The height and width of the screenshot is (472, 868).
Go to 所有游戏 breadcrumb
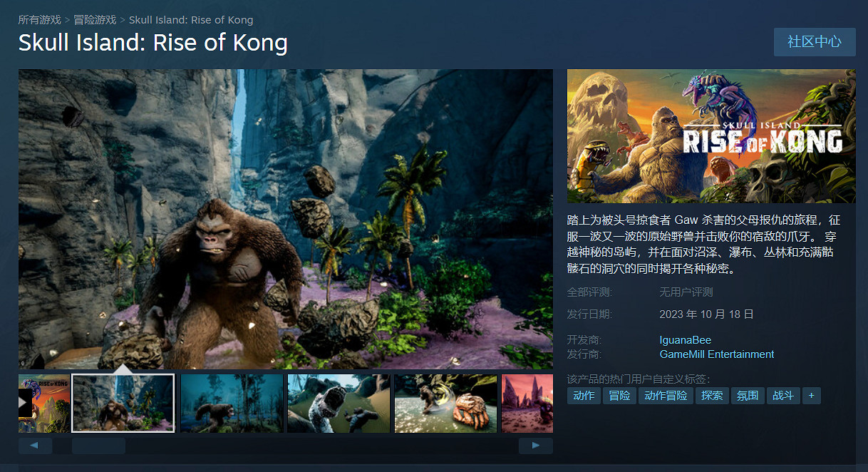[x=40, y=20]
